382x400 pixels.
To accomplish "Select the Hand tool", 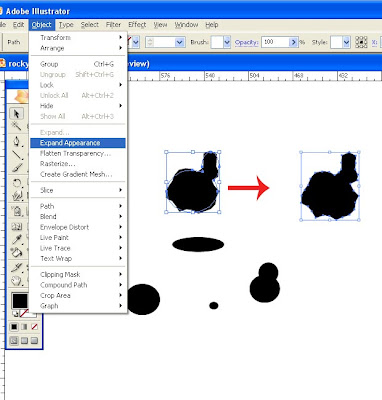I will pyautogui.click(x=17, y=281).
